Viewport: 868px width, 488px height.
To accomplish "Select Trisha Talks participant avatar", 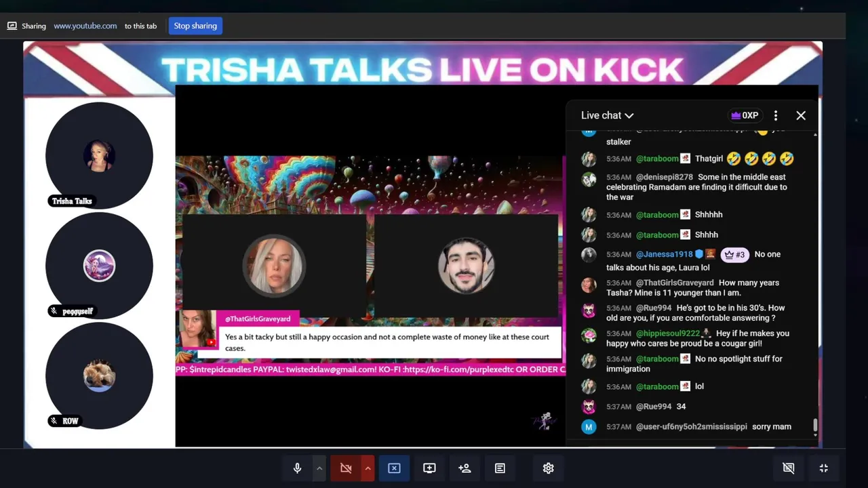I will pyautogui.click(x=99, y=156).
